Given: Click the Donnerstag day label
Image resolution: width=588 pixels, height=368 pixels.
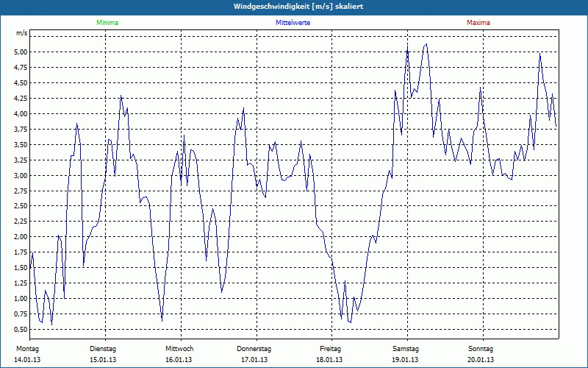Looking at the screenshot, I should coord(254,349).
